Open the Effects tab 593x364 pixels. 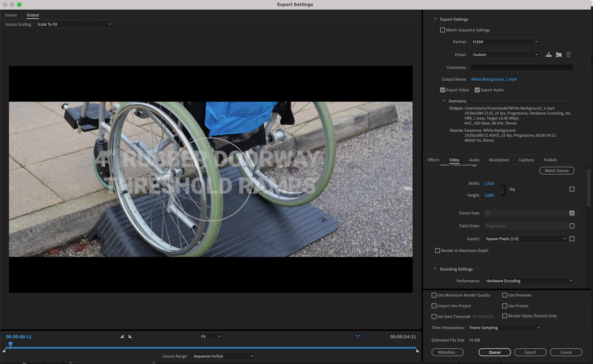point(434,160)
